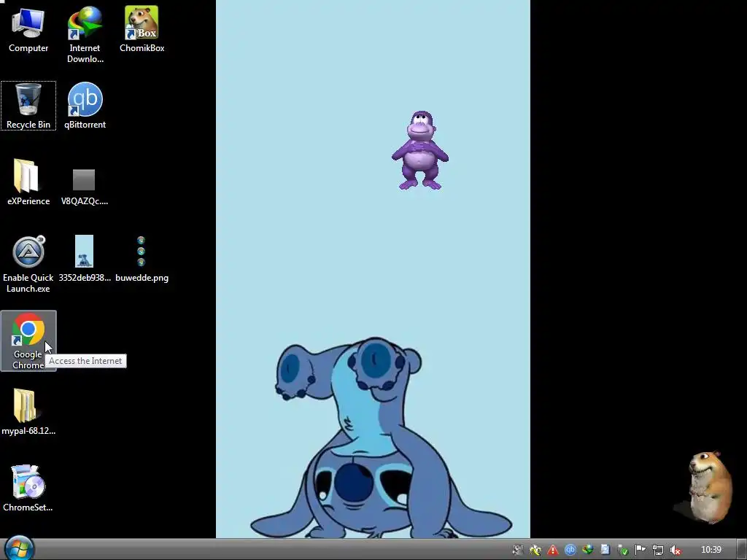Click the yellow-green figure tray icon
The width and height of the screenshot is (747, 560).
pos(535,550)
